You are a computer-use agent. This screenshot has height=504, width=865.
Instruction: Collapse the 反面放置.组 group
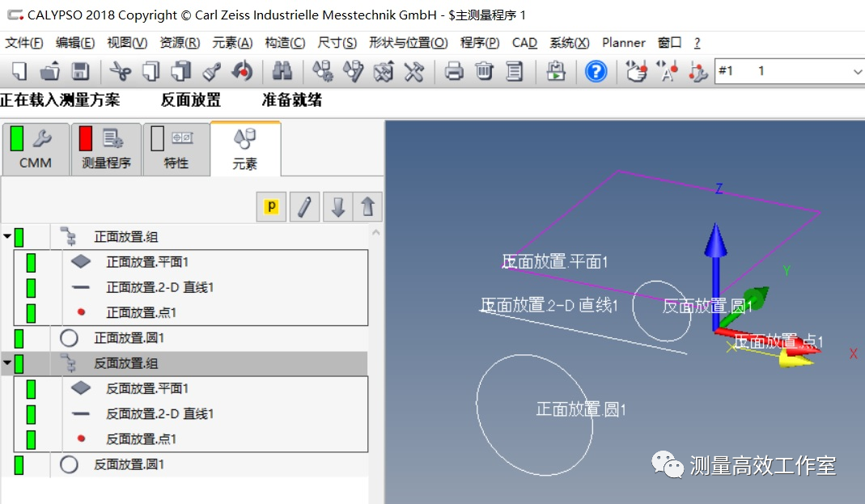(x=7, y=363)
